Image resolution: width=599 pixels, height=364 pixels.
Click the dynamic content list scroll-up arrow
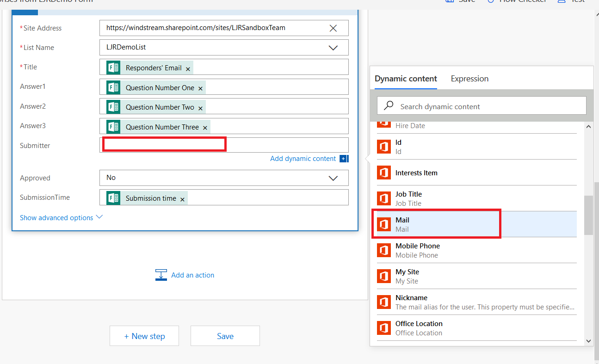588,126
